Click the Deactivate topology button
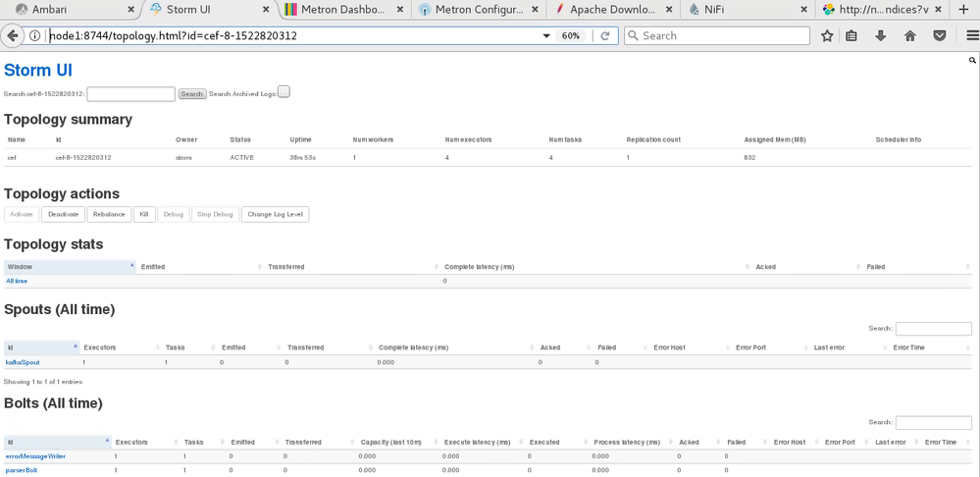980x477 pixels. 63,214
